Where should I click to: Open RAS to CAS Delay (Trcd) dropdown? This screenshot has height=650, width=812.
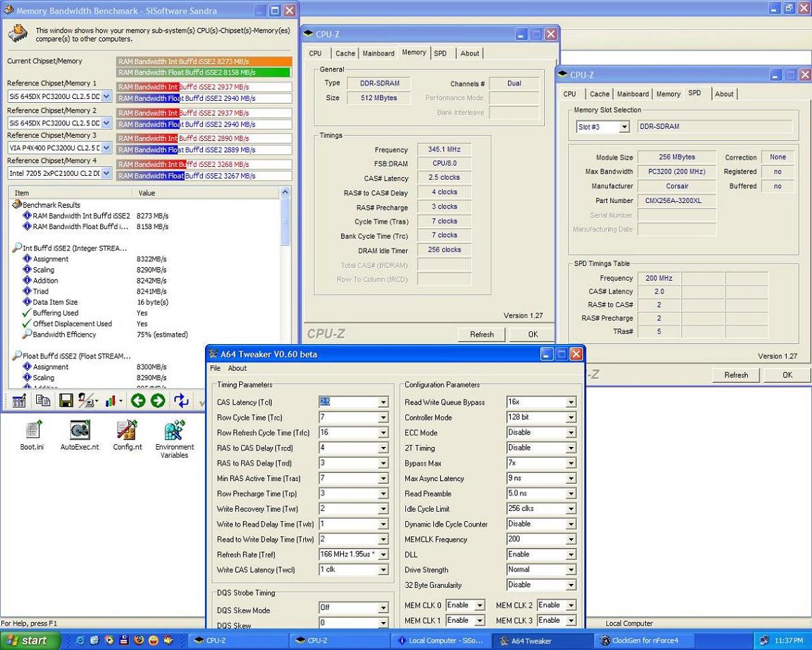click(x=383, y=448)
